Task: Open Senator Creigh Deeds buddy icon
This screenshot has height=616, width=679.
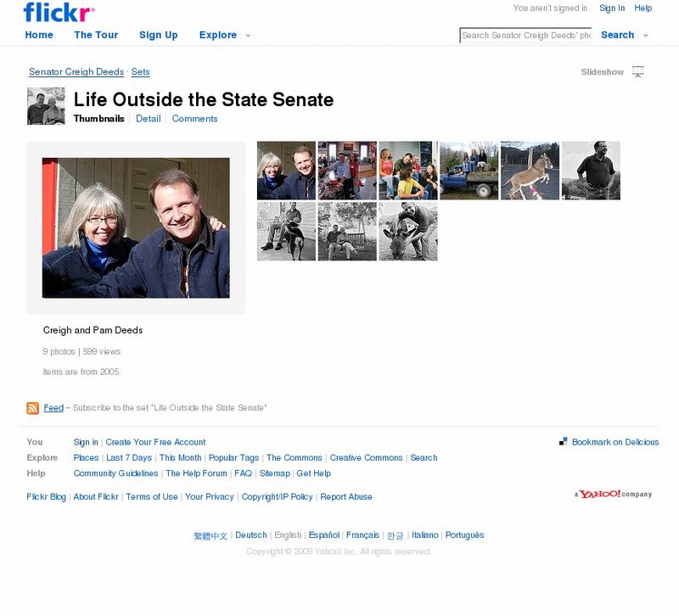Action: tap(46, 106)
